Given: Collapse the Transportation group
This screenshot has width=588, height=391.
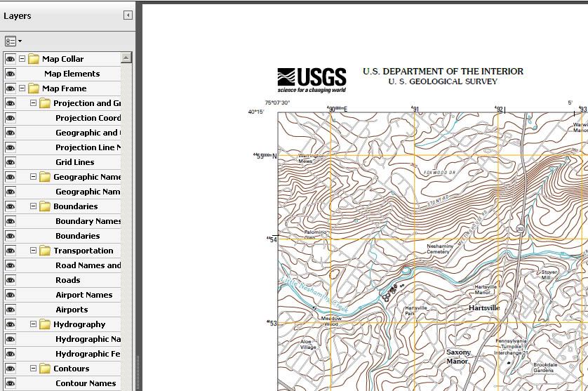Looking at the screenshot, I should pos(34,251).
